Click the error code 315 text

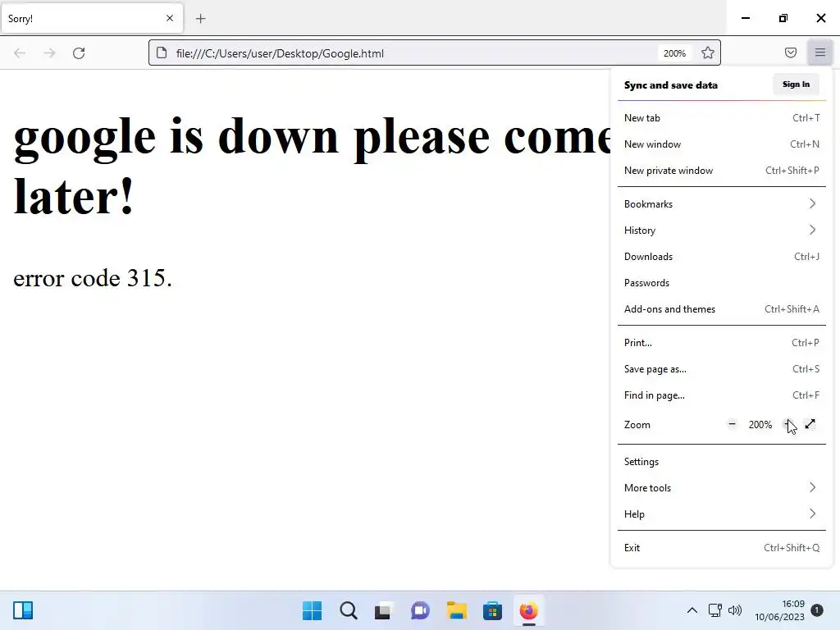[93, 278]
